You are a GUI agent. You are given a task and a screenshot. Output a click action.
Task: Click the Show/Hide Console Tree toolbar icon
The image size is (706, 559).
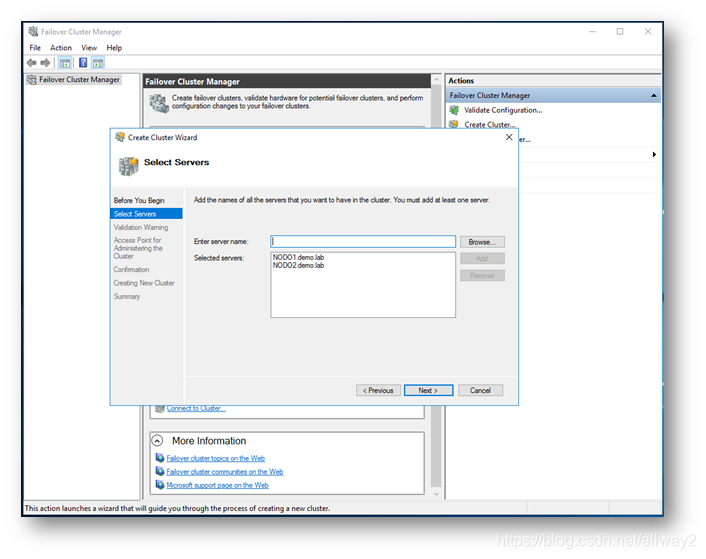pos(65,63)
